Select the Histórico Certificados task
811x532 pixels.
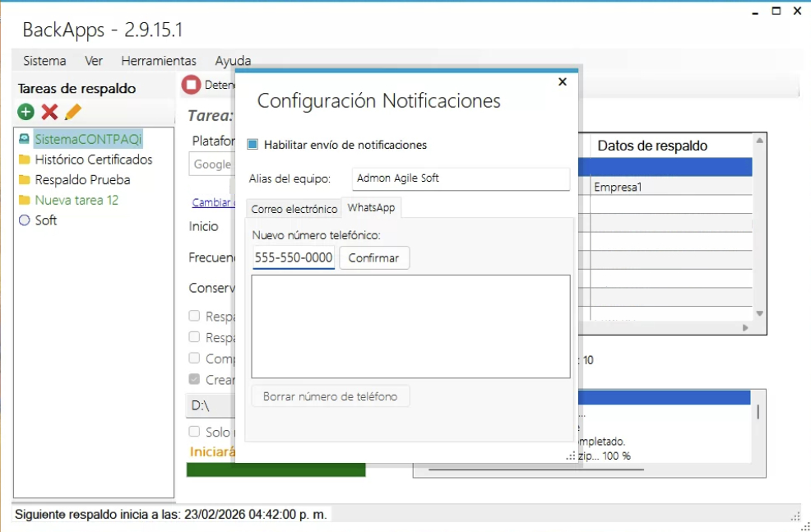coord(94,160)
